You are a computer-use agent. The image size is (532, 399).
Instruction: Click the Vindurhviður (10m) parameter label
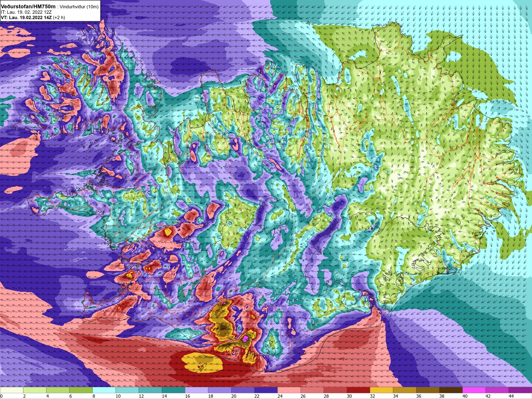coord(79,7)
